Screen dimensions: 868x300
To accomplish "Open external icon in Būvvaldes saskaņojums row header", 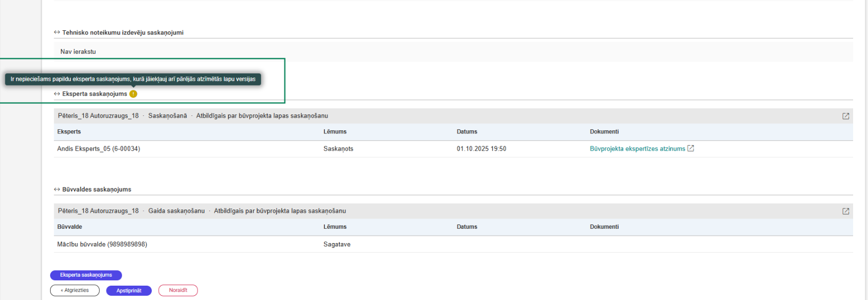I will point(846,211).
